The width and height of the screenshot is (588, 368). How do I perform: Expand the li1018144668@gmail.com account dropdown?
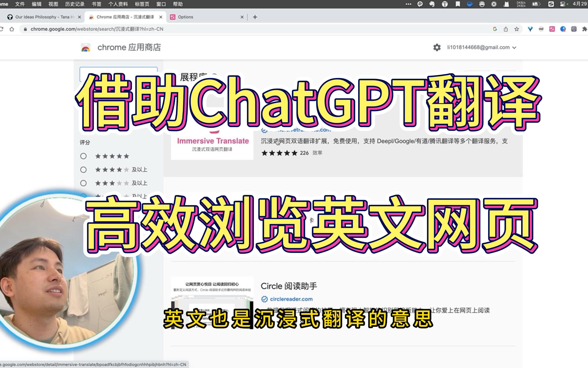click(481, 48)
